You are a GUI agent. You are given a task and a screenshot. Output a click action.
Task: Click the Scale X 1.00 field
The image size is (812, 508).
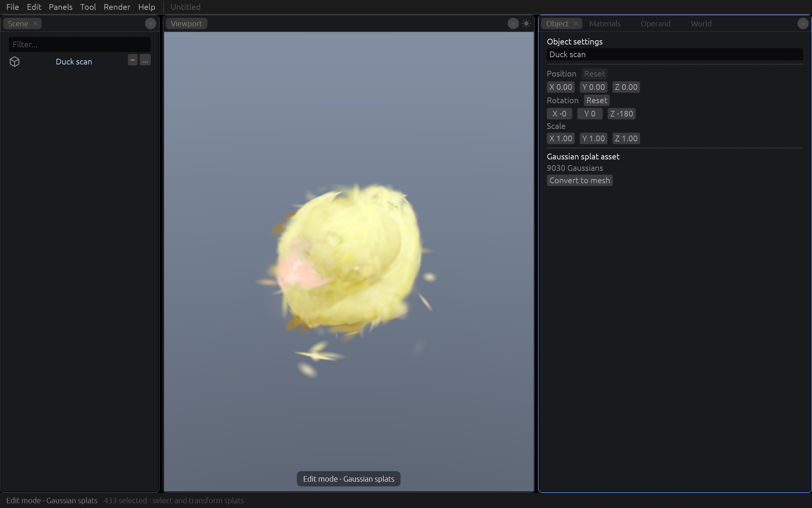tap(560, 138)
